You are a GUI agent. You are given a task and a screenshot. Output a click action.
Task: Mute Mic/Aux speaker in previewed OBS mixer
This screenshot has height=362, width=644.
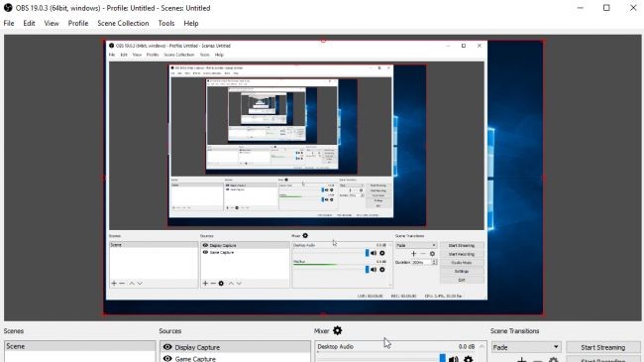point(374,270)
